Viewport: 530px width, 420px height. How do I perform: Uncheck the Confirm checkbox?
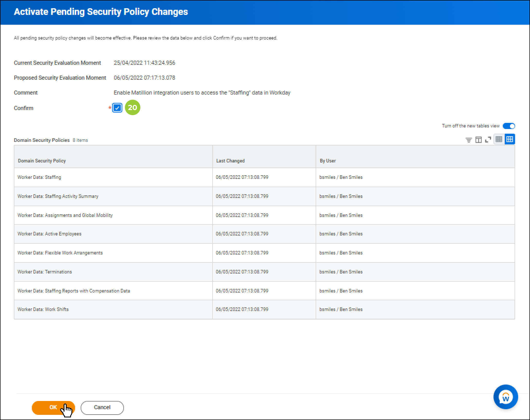[x=117, y=108]
